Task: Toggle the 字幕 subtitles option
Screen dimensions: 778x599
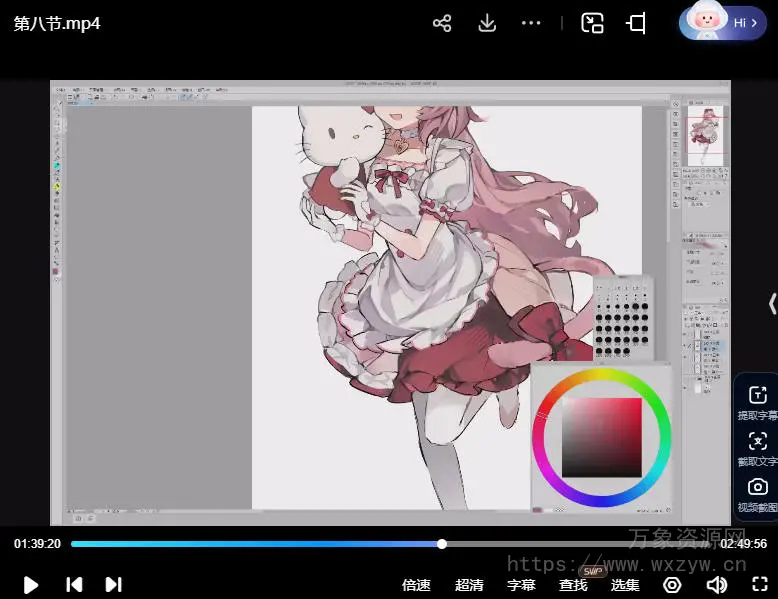Action: [521, 585]
